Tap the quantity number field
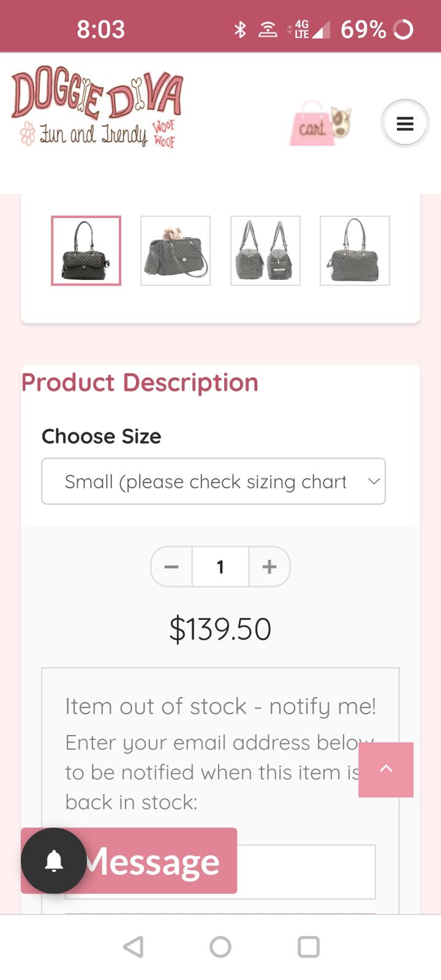The width and height of the screenshot is (441, 980). click(x=221, y=567)
